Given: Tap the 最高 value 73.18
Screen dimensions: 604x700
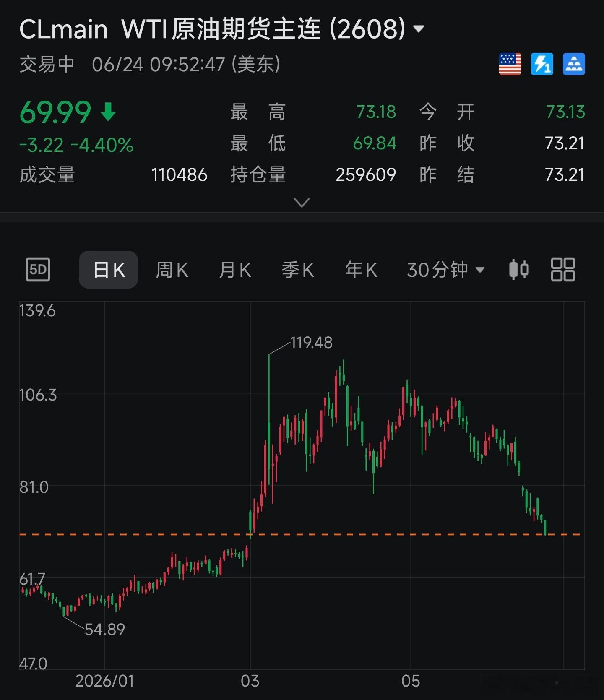Looking at the screenshot, I should point(376,112).
